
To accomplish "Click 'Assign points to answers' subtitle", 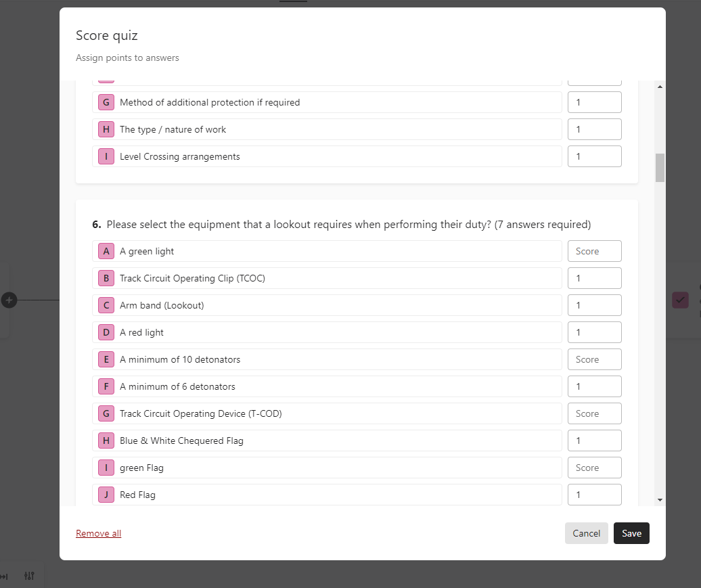I will tap(127, 58).
